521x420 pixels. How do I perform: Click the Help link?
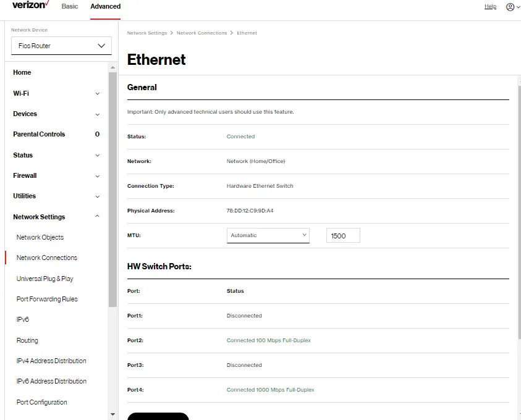490,7
